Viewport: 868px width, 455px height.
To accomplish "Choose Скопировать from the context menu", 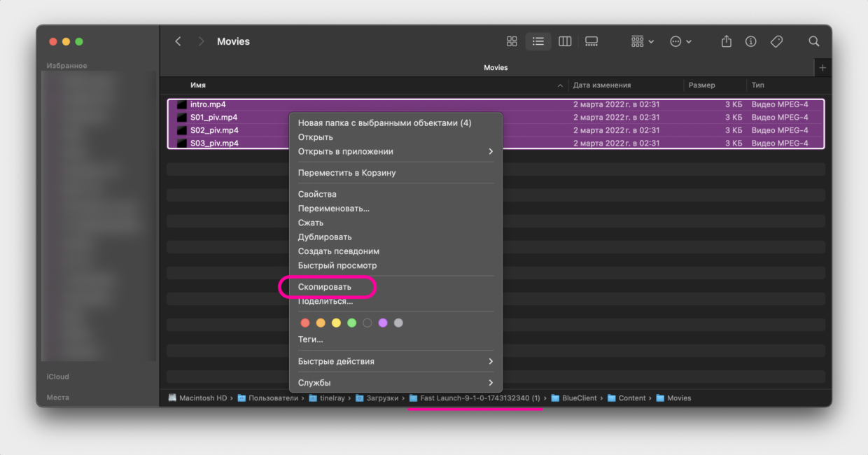I will click(325, 287).
